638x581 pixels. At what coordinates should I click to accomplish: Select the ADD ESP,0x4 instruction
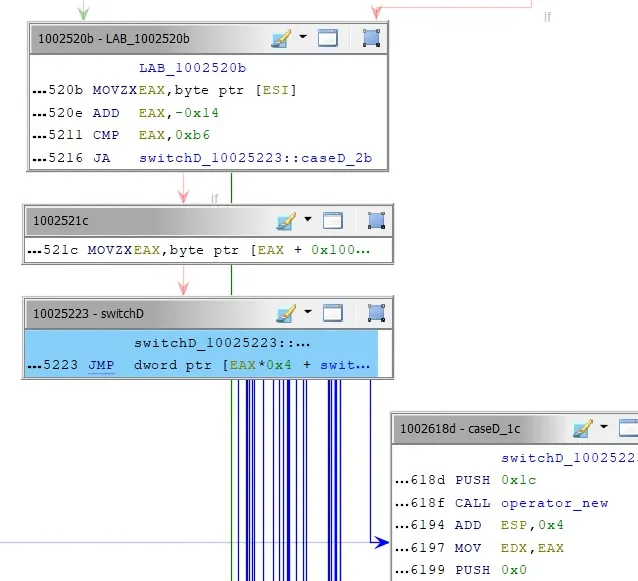coord(479,525)
